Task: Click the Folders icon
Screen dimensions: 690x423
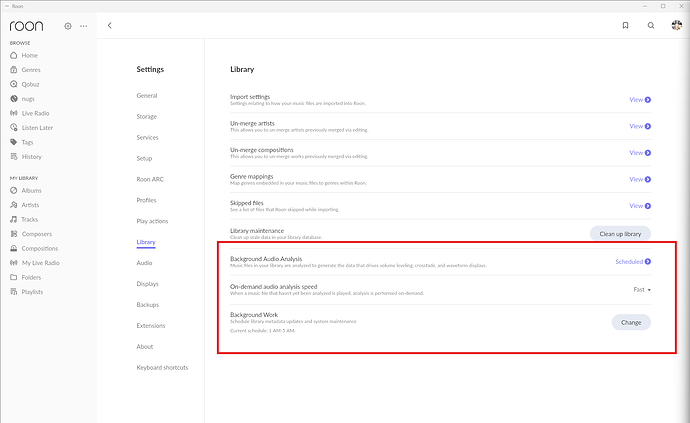Action: pos(14,277)
